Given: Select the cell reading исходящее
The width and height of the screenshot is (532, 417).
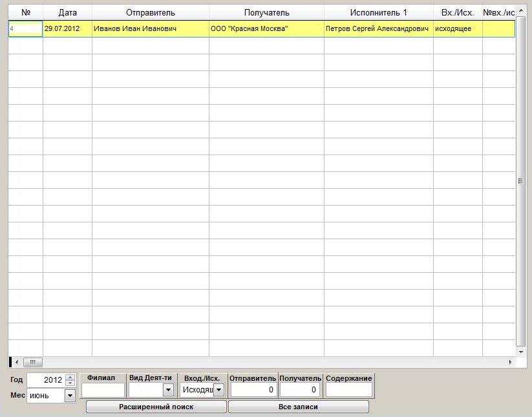Looking at the screenshot, I should point(458,29).
